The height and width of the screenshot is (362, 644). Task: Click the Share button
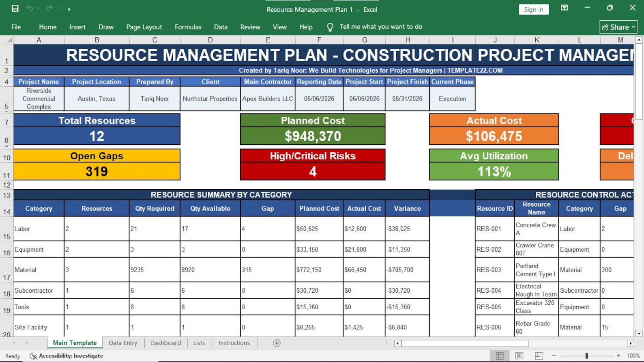tap(618, 27)
